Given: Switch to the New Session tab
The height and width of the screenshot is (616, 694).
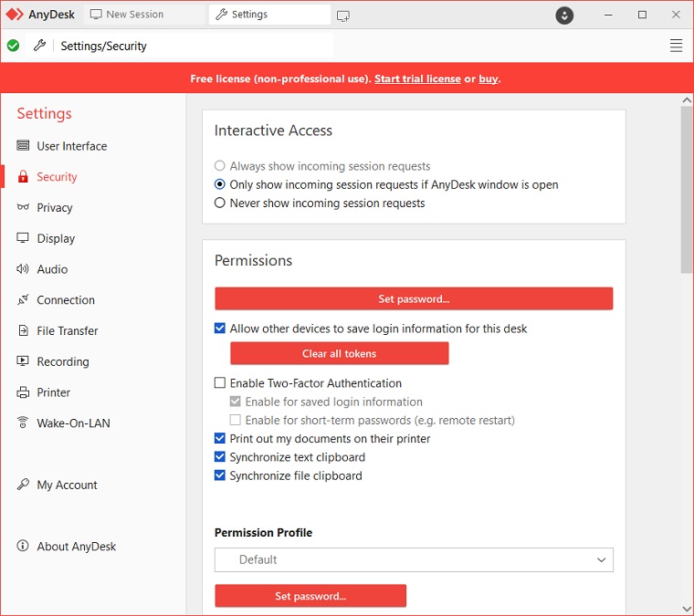Looking at the screenshot, I should click(x=144, y=15).
